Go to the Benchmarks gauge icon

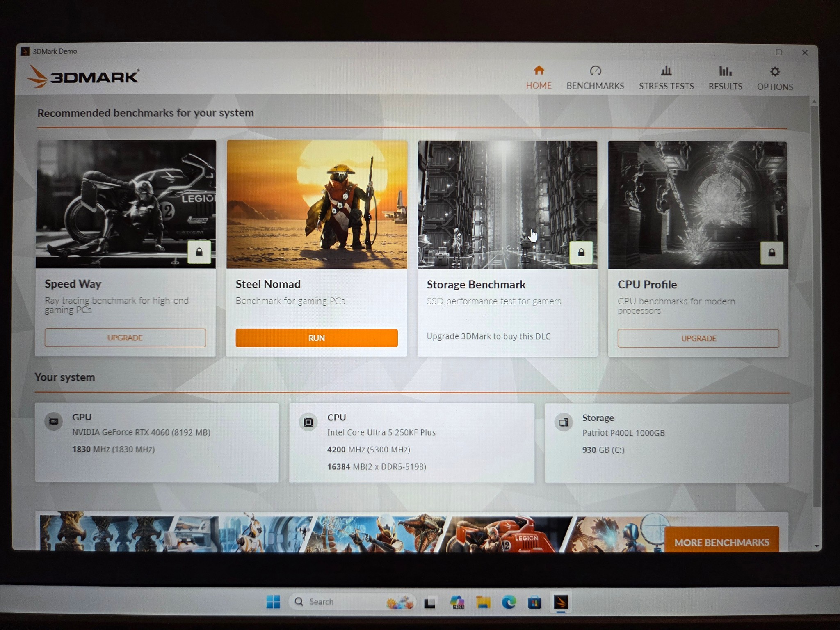[595, 71]
